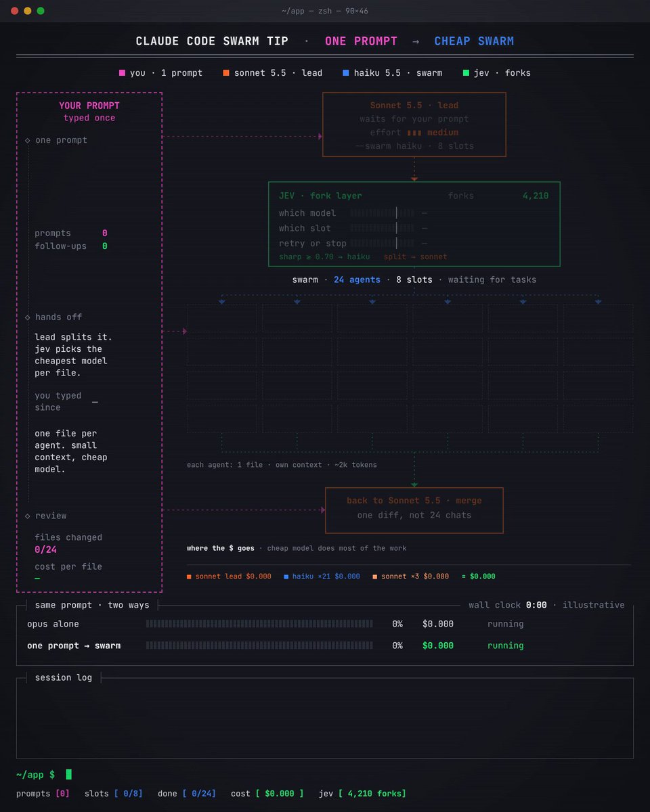Screen dimensions: 650x812
Task: Click the green '= $0.000' total
Action: [479, 577]
